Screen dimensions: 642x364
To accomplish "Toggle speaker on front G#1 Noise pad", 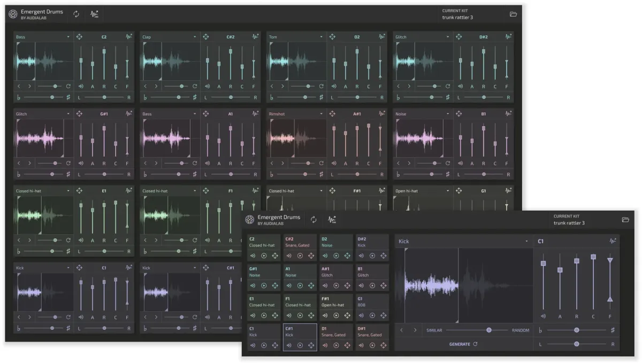I will point(253,285).
